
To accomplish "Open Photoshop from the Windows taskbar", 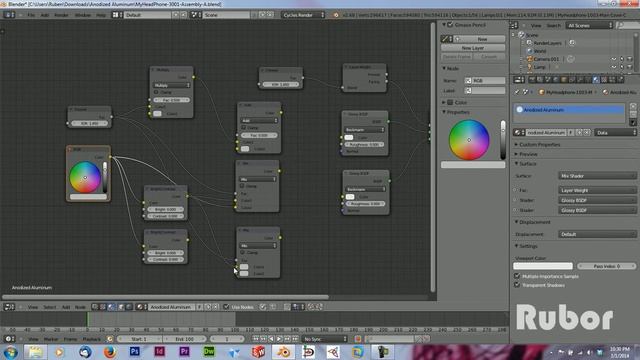I will pos(134,351).
